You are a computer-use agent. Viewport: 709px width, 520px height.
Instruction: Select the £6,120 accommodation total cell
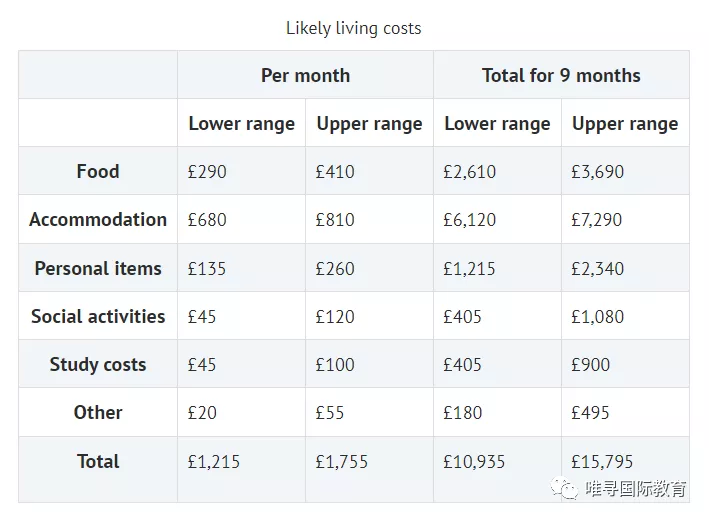click(470, 220)
